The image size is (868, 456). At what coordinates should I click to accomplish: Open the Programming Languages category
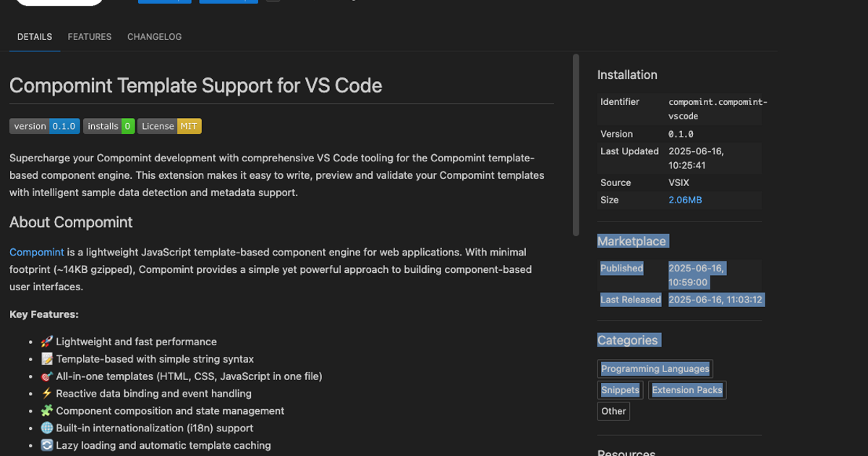coord(655,369)
